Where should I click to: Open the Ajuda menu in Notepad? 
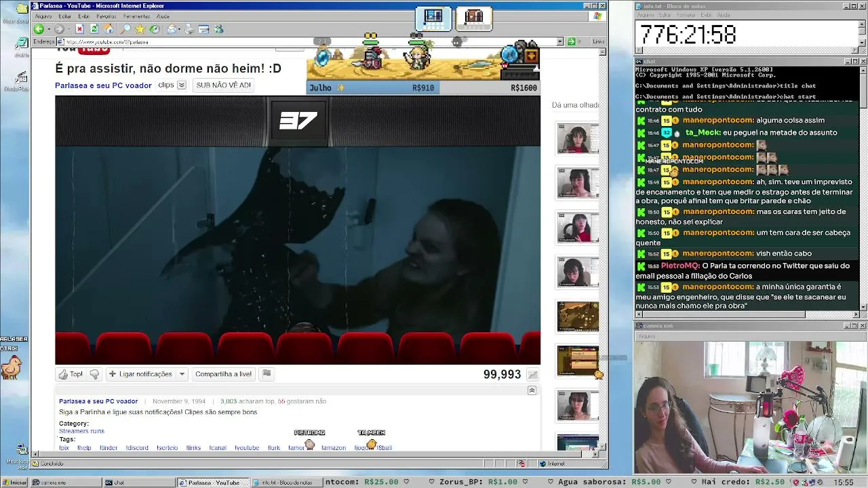(x=724, y=15)
